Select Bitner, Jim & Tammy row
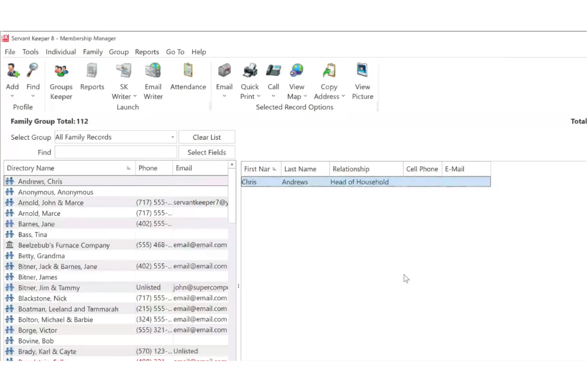Image resolution: width=588 pixels, height=392 pixels. click(x=116, y=288)
